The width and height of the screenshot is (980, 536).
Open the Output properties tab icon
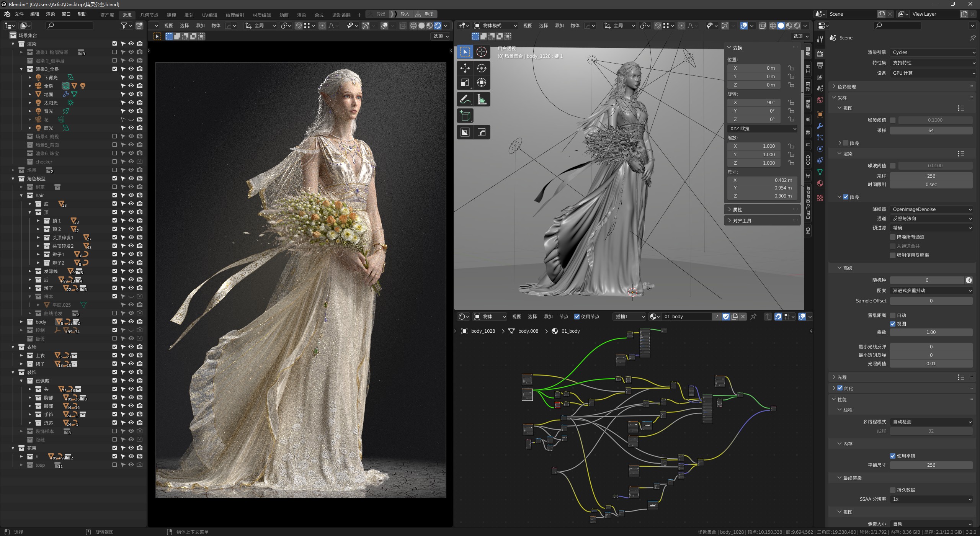point(820,65)
